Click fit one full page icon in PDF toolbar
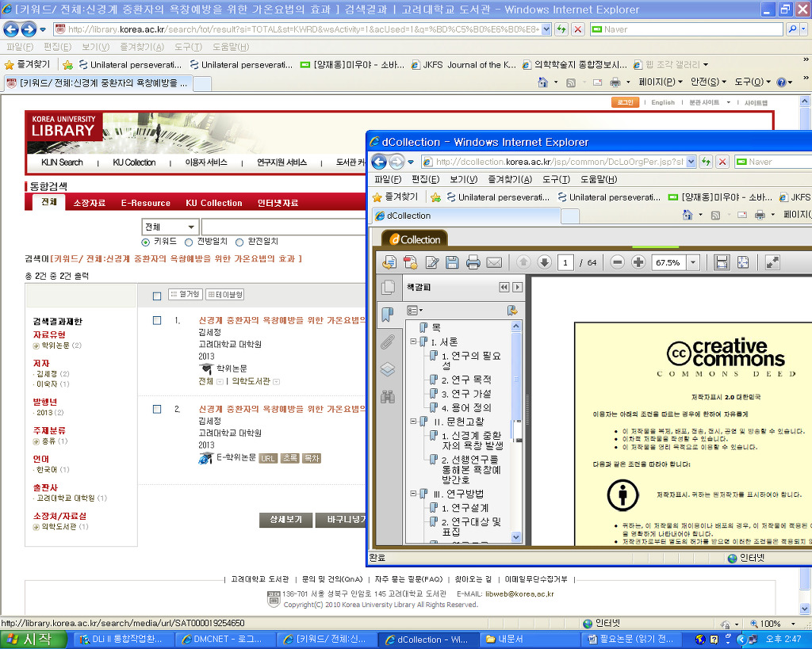812x649 pixels. point(742,262)
